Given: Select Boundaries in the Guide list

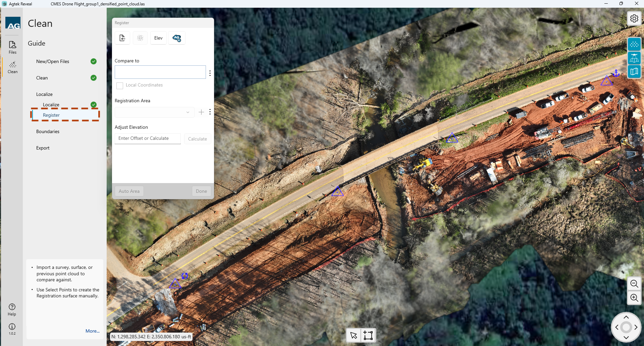Looking at the screenshot, I should [48, 131].
